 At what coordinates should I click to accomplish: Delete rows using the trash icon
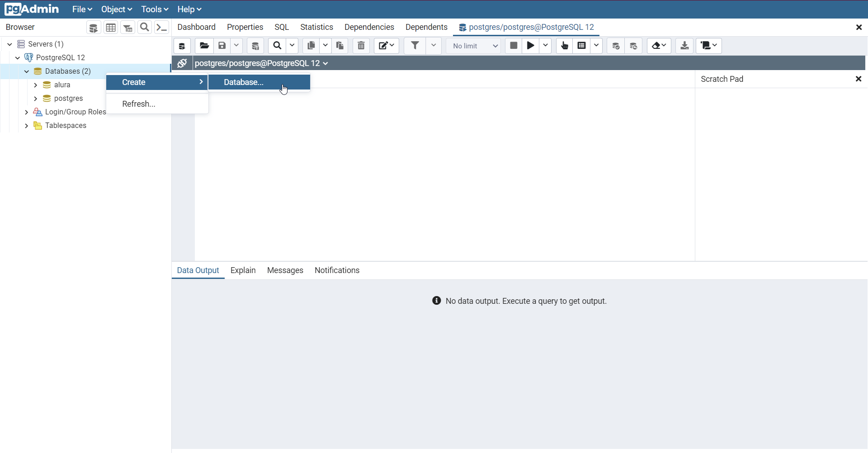click(x=361, y=46)
